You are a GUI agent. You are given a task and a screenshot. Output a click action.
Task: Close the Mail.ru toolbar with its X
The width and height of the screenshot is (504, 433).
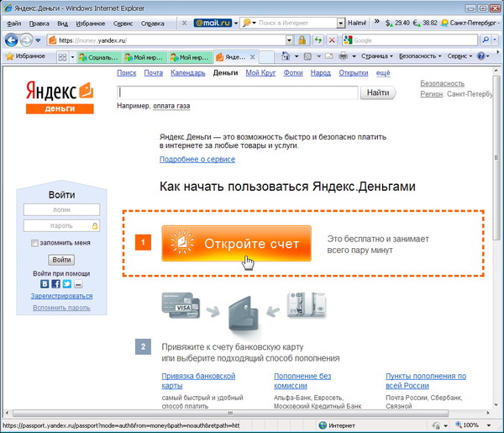[x=184, y=23]
